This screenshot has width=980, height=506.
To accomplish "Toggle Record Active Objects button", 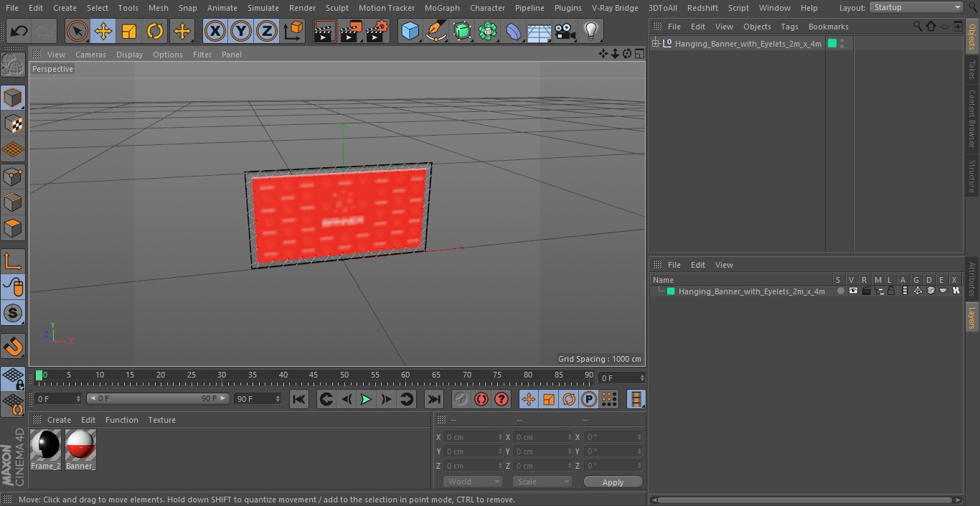I will coord(461,399).
